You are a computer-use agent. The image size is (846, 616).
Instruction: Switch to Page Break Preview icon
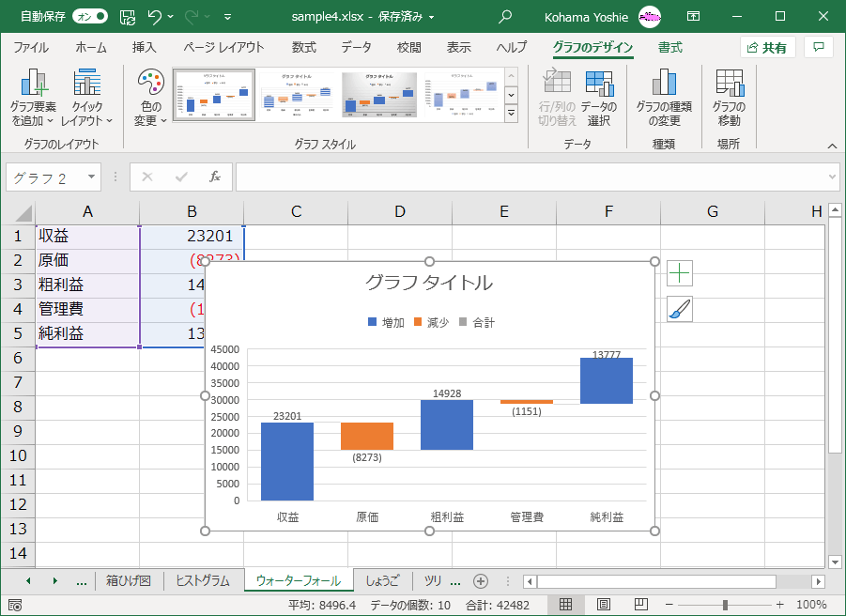pos(640,605)
